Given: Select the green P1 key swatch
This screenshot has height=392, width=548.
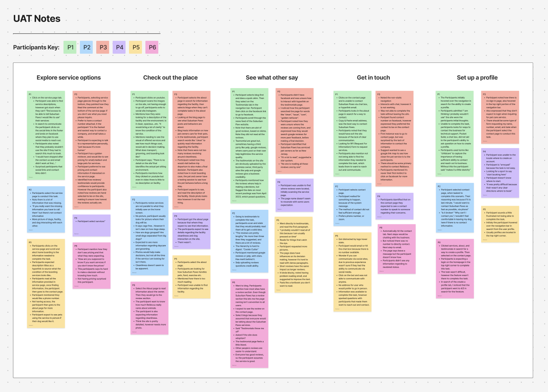Looking at the screenshot, I should point(70,47).
